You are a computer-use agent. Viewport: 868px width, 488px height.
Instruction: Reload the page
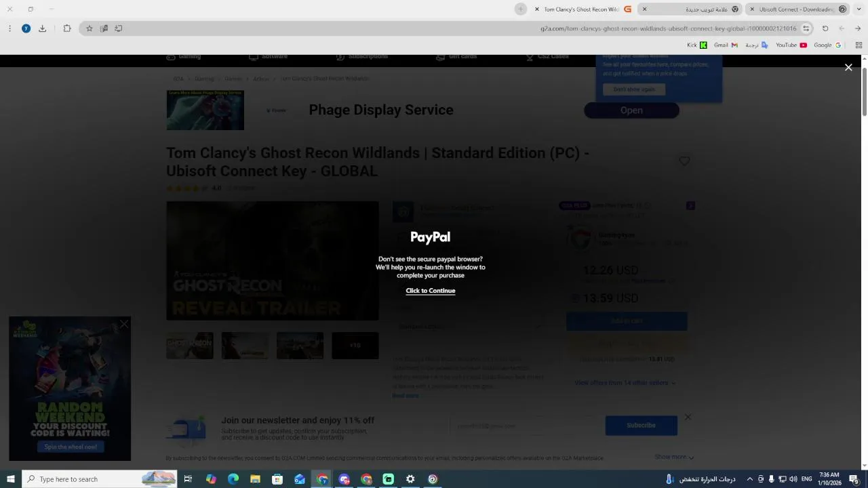pyautogui.click(x=825, y=28)
